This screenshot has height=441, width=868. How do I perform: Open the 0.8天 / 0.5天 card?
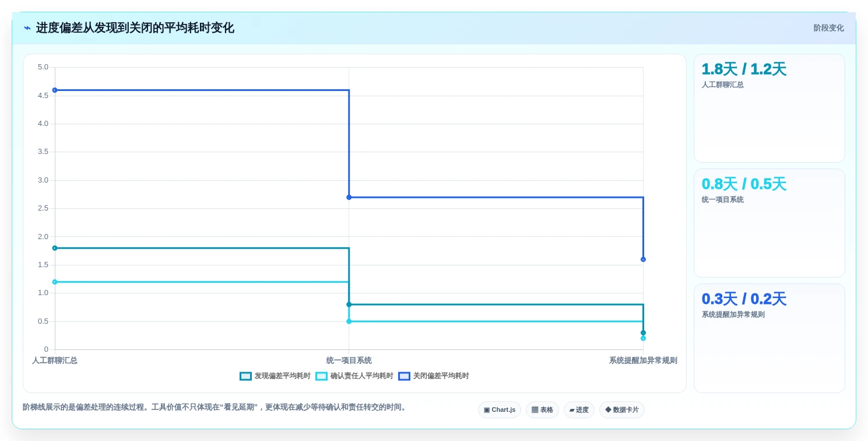[x=769, y=223]
